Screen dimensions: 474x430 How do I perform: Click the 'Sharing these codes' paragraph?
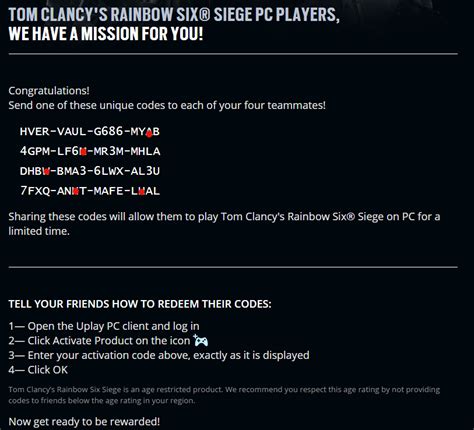click(224, 224)
